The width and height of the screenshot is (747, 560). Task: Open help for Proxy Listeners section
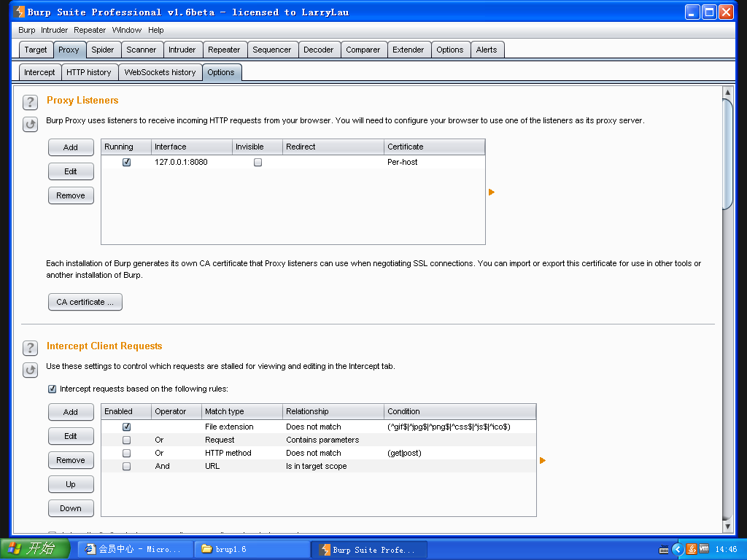(x=30, y=102)
